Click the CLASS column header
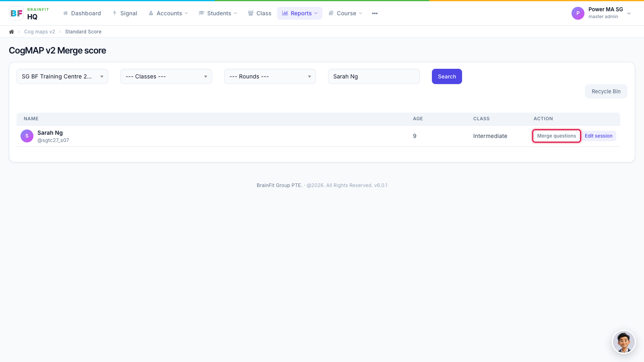 481,119
